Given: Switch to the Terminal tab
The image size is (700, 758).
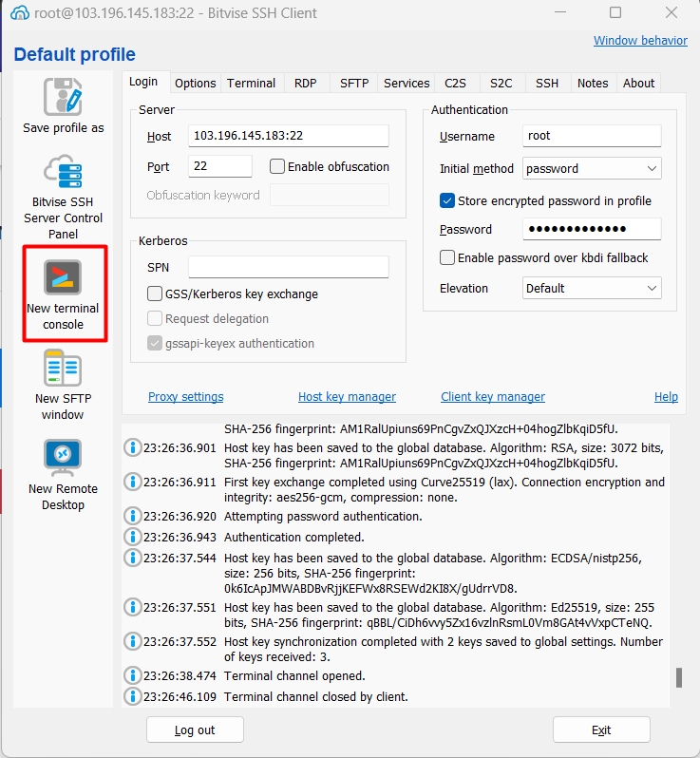Looking at the screenshot, I should (x=252, y=84).
